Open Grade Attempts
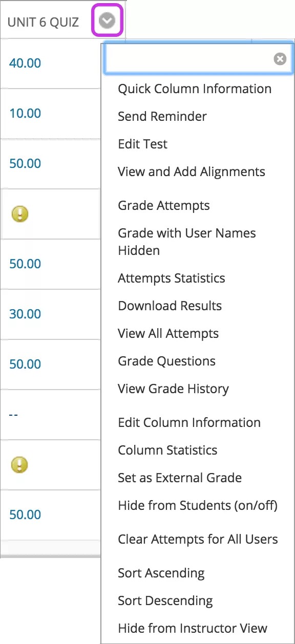295x644 pixels. pyautogui.click(x=164, y=205)
